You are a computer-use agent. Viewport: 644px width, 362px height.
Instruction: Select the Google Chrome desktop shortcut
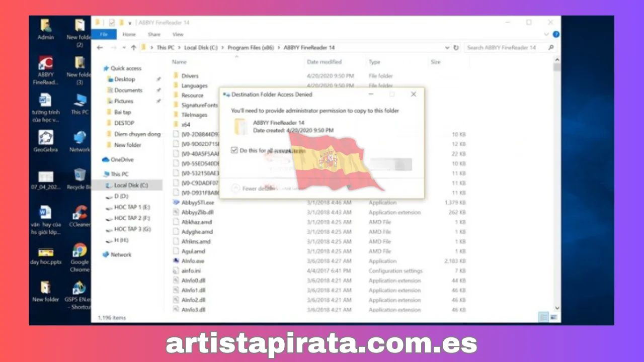[x=79, y=257]
